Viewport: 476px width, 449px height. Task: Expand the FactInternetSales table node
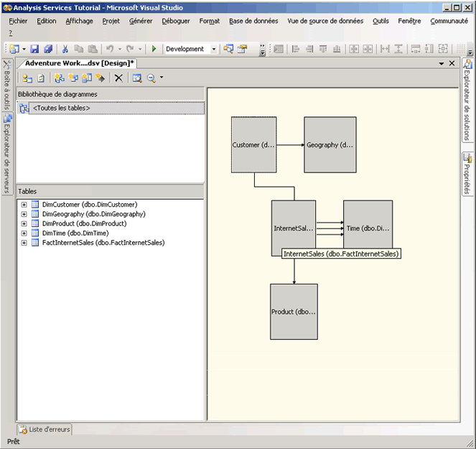[x=24, y=243]
